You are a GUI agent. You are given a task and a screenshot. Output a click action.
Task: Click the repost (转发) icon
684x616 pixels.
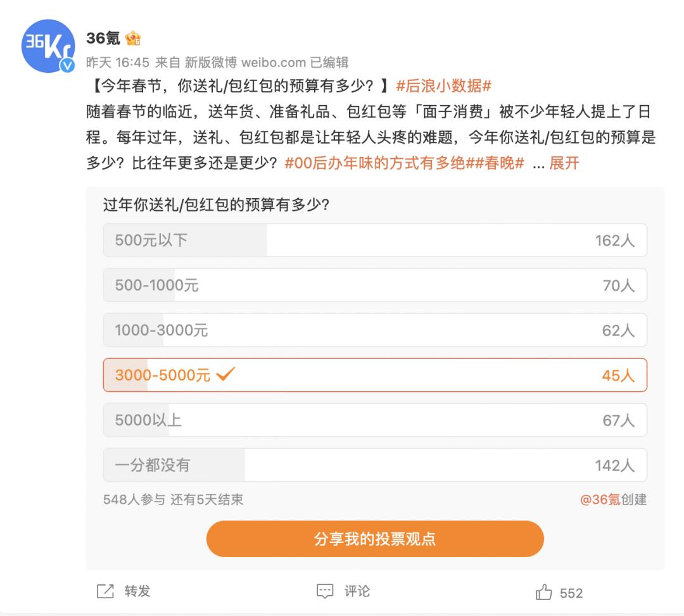tap(104, 591)
